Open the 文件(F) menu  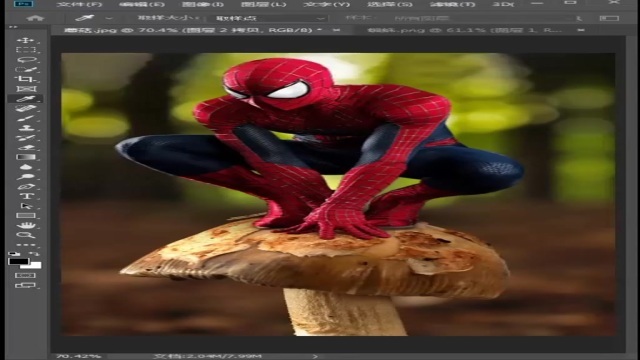(x=80, y=4)
